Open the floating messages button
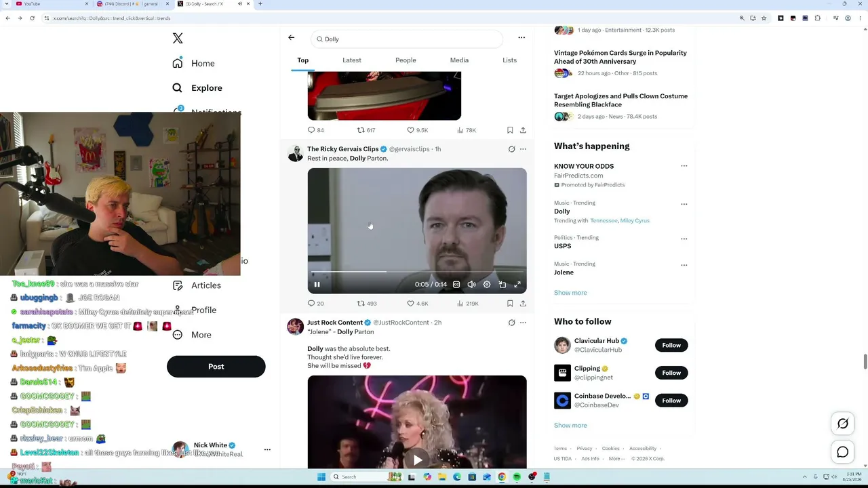Screen dimensions: 868x488 pyautogui.click(x=843, y=452)
